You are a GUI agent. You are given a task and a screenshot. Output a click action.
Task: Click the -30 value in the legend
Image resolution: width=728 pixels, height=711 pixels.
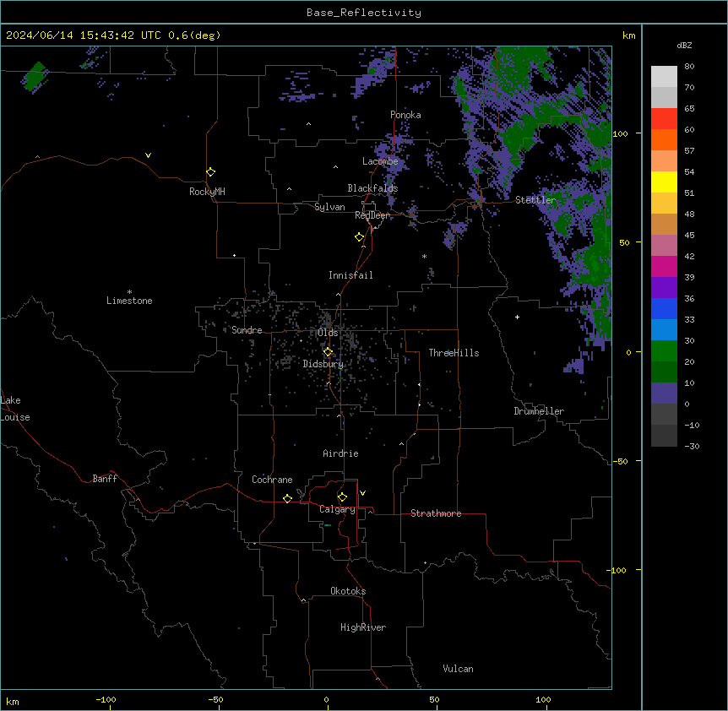tap(692, 446)
